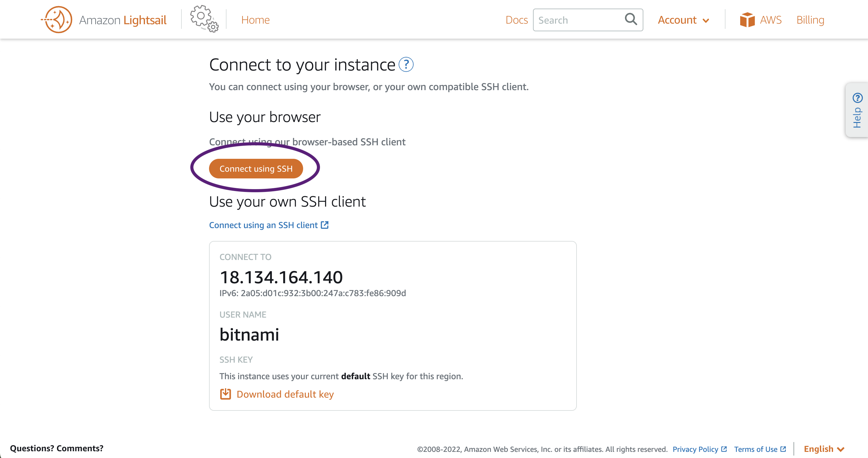Screen dimensions: 868x458
Task: Open the English language selector
Action: (x=824, y=449)
